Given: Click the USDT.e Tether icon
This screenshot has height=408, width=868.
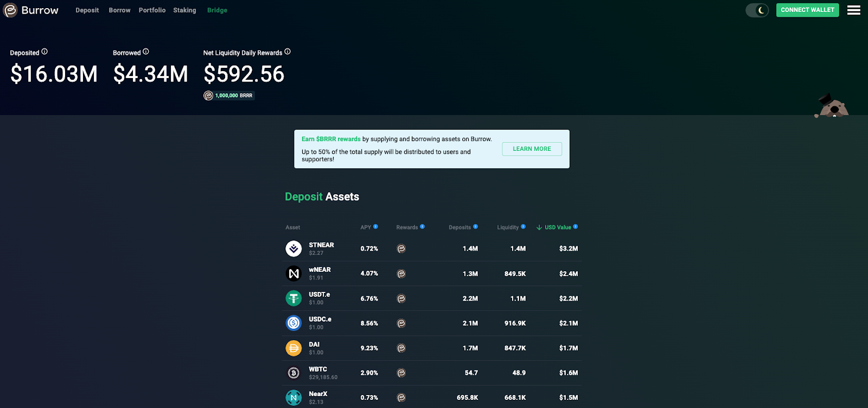Looking at the screenshot, I should pyautogui.click(x=293, y=298).
